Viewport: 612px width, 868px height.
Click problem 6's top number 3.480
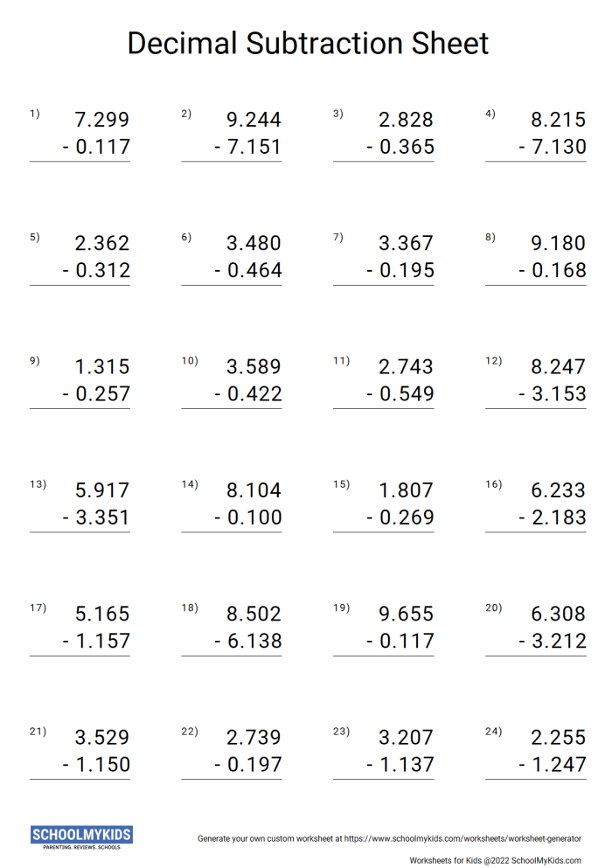coord(254,243)
